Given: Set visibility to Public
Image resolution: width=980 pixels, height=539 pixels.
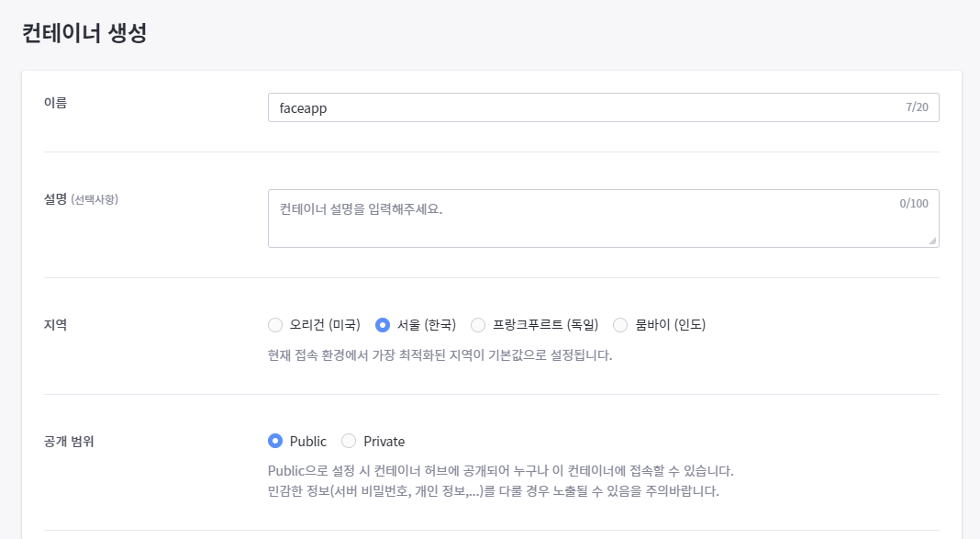Looking at the screenshot, I should [275, 442].
